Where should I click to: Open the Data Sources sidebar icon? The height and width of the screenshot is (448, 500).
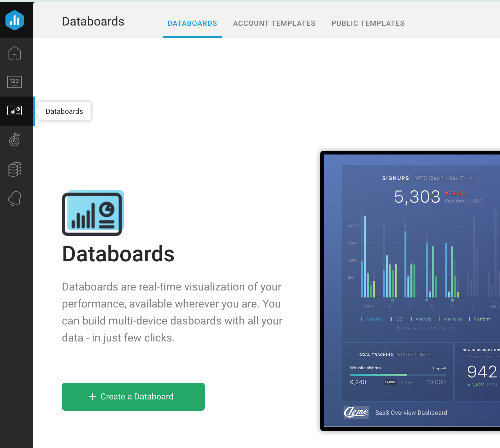pos(14,169)
